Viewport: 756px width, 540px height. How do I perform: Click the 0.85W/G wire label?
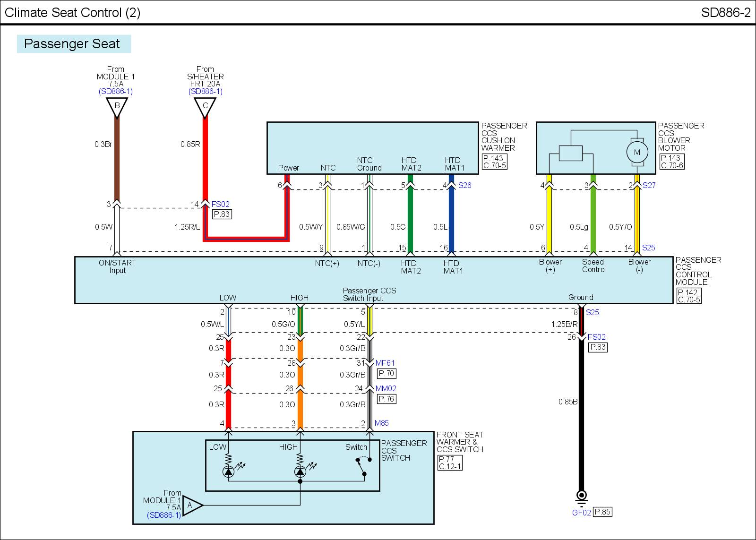tap(351, 227)
